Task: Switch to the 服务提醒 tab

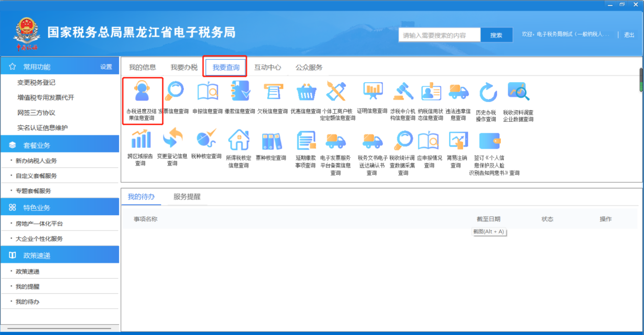Action: [x=187, y=197]
